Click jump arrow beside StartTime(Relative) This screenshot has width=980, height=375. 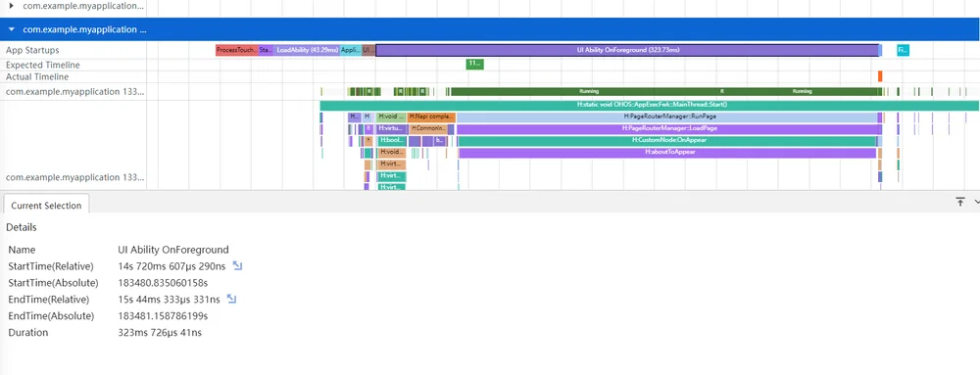coord(237,265)
